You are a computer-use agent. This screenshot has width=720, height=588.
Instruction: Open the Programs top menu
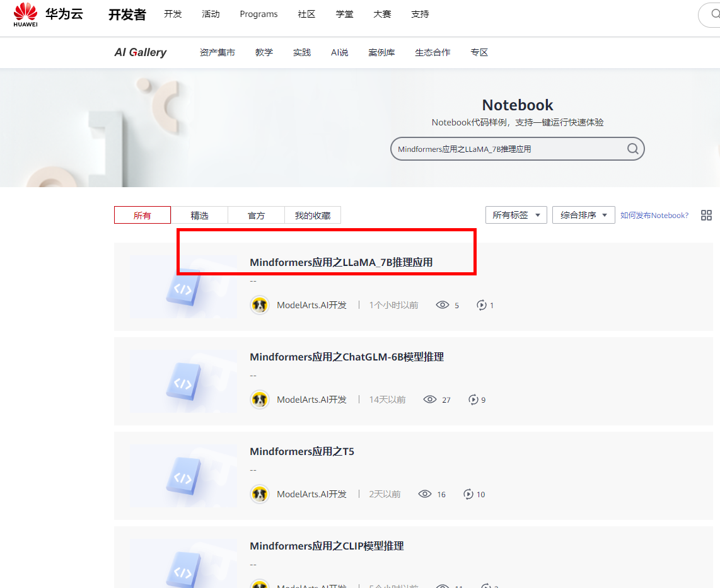coord(258,14)
